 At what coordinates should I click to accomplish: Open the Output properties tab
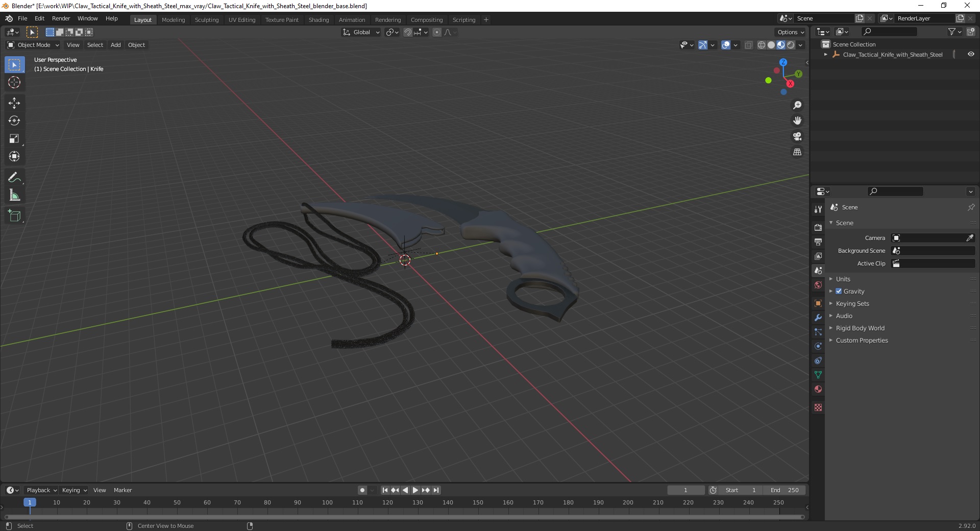[x=818, y=242]
